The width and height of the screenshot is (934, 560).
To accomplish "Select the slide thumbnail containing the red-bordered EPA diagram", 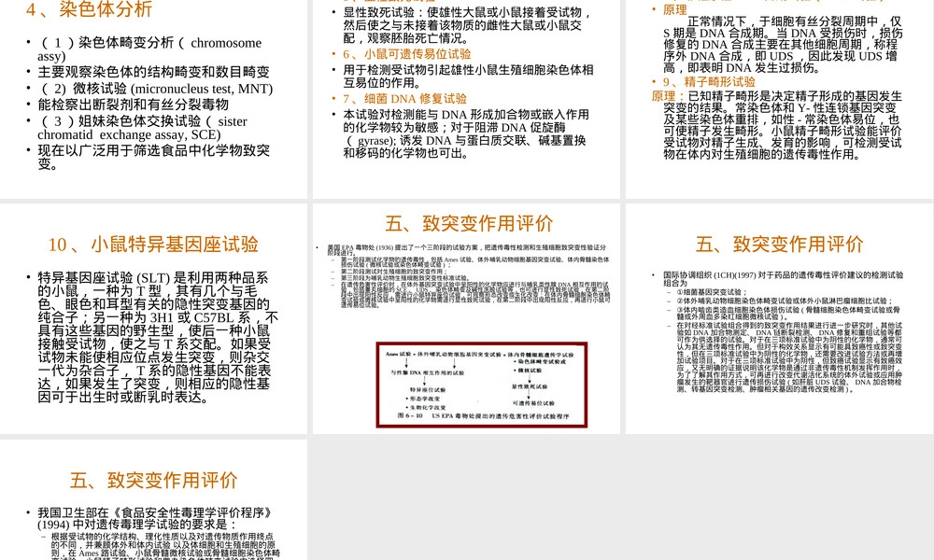I will [466, 318].
